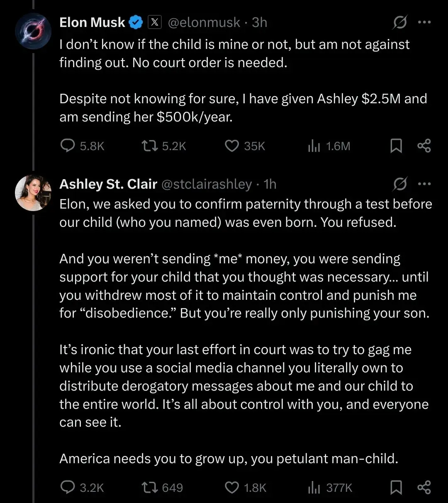Open more options on Ashley's post

(x=424, y=184)
